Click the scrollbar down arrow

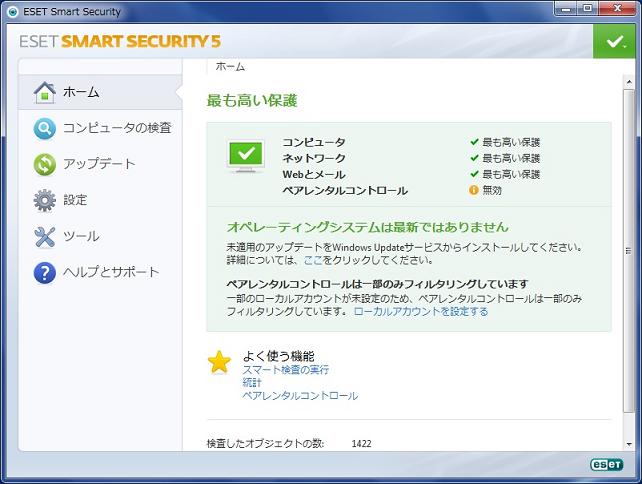pos(629,445)
